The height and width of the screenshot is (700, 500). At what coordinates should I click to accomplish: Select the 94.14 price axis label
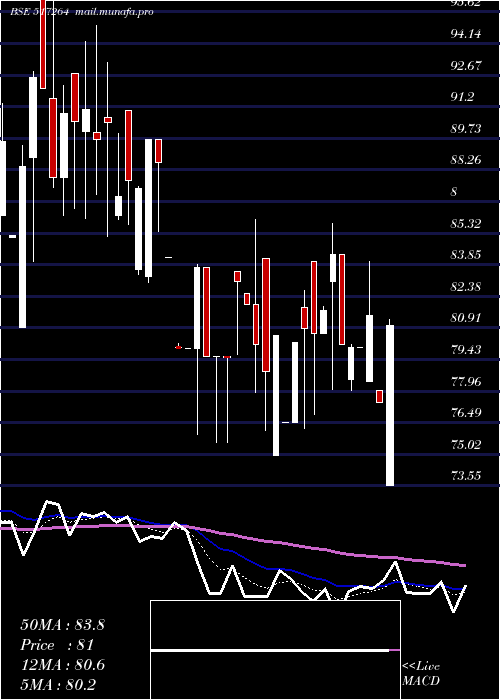click(x=466, y=33)
